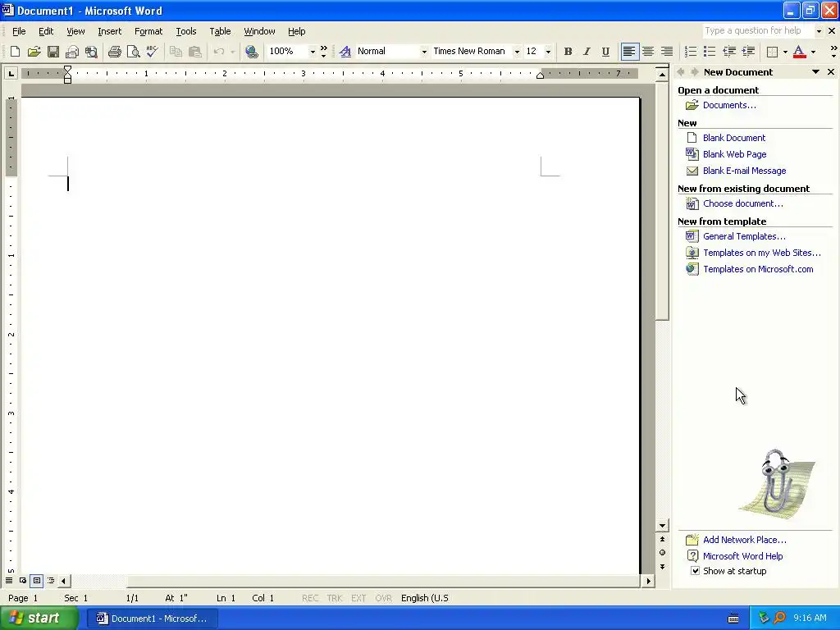Click the Paste toolbar icon
Screen dimensions: 840x630
click(195, 52)
